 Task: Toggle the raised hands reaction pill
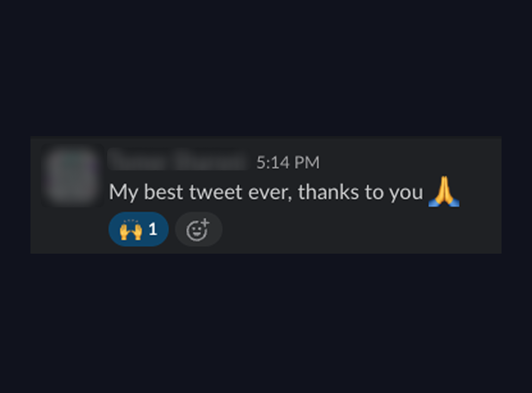pyautogui.click(x=138, y=229)
